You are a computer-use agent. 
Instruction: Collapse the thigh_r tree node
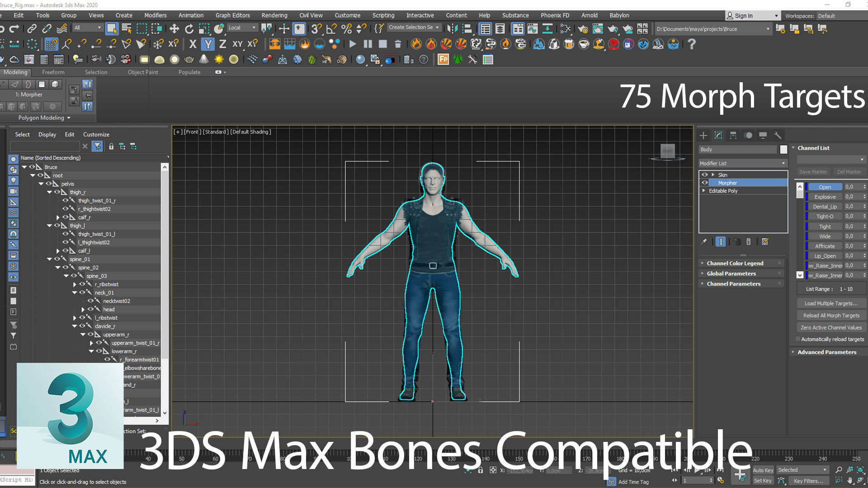pos(49,192)
